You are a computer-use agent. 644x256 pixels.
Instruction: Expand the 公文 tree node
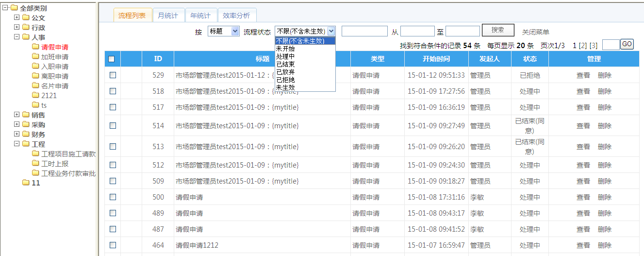(x=17, y=17)
